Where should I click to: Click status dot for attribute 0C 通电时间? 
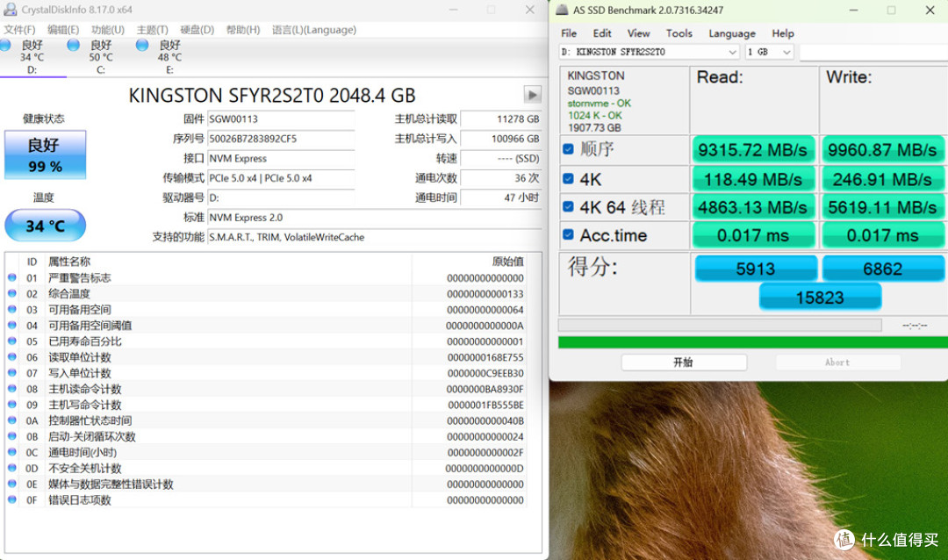pyautogui.click(x=12, y=452)
